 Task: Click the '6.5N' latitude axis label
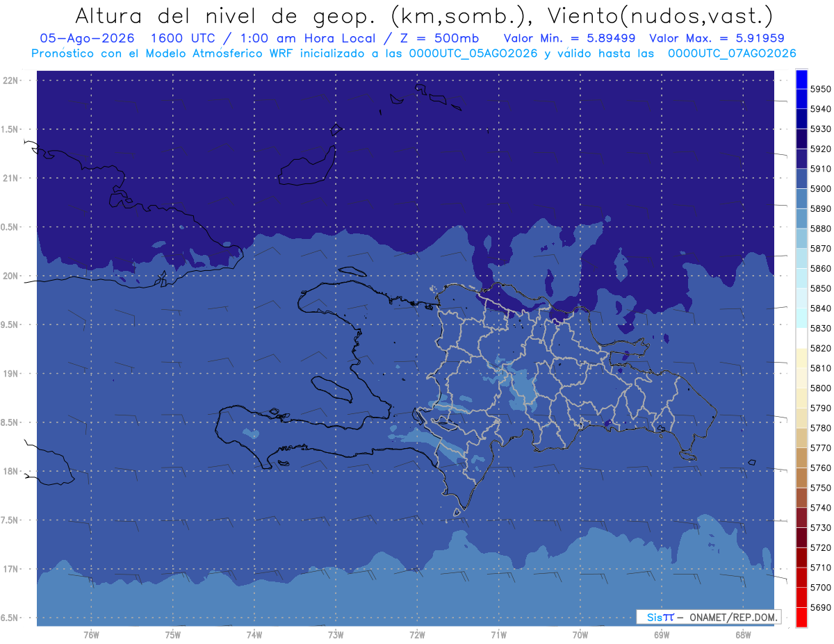10,618
